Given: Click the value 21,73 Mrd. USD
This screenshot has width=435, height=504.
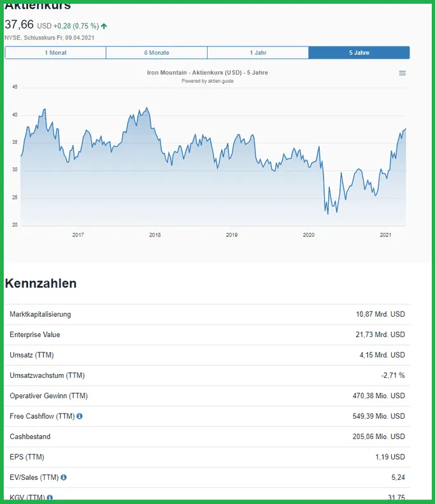Looking at the screenshot, I should pyautogui.click(x=380, y=335).
